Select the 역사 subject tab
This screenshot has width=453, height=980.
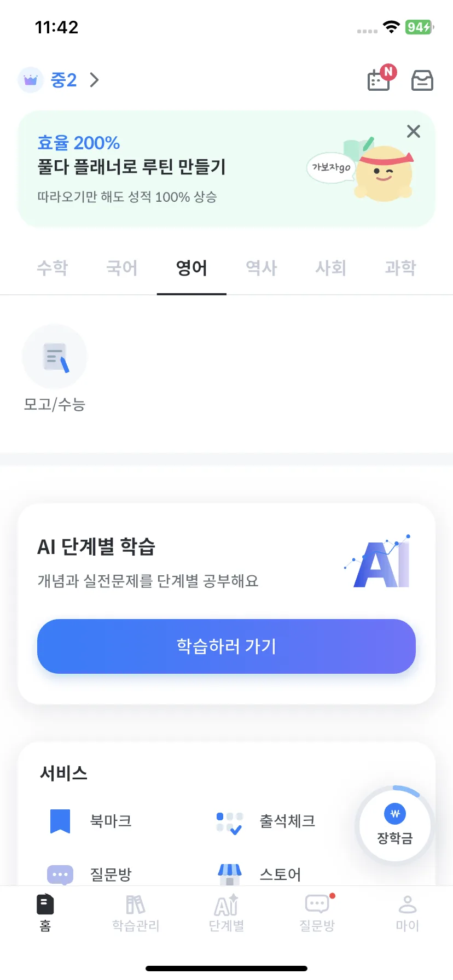(262, 268)
